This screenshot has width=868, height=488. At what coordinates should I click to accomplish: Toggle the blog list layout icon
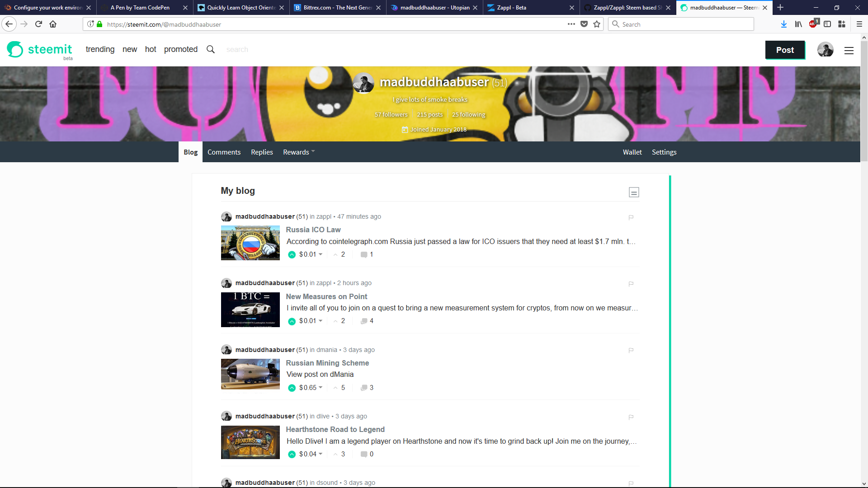point(633,192)
